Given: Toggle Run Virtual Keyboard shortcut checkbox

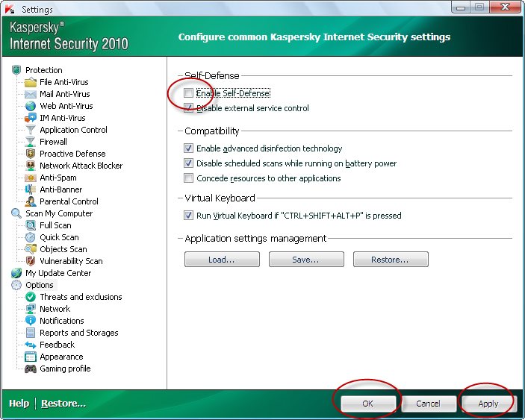Looking at the screenshot, I should click(x=188, y=216).
